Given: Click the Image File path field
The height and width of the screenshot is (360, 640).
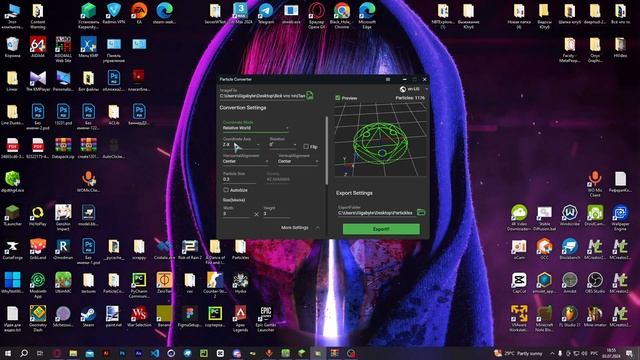Looking at the screenshot, I should (x=262, y=96).
